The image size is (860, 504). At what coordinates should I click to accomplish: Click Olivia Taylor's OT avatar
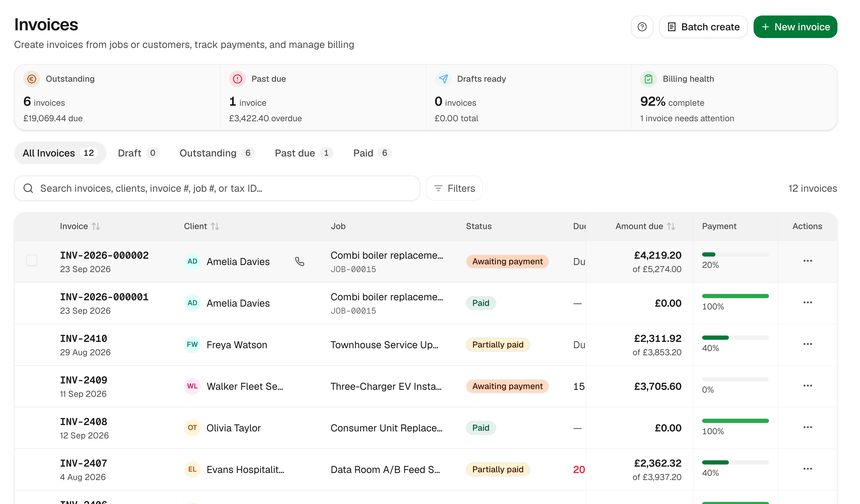coord(192,428)
